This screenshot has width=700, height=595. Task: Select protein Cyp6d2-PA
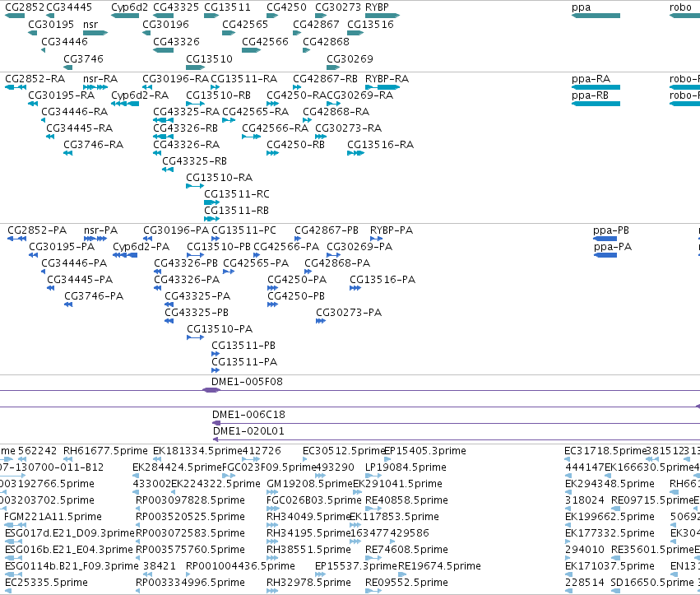141,247
